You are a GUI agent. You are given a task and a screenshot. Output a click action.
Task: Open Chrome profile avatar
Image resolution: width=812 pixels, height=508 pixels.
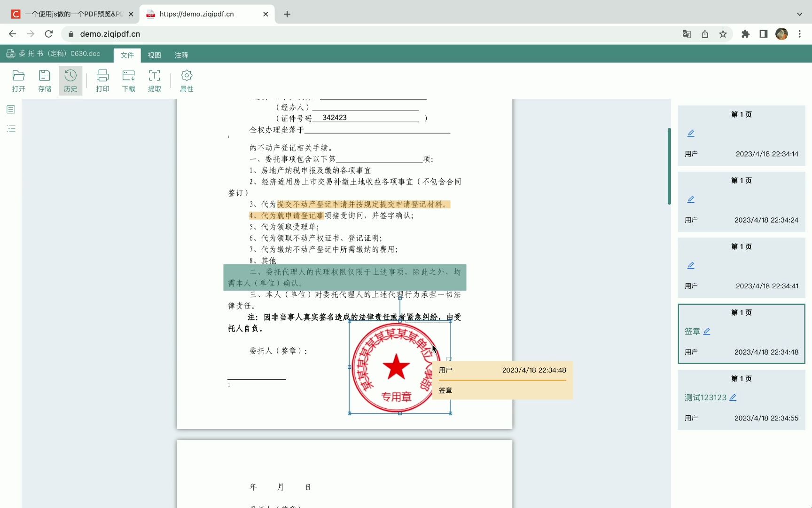point(781,34)
